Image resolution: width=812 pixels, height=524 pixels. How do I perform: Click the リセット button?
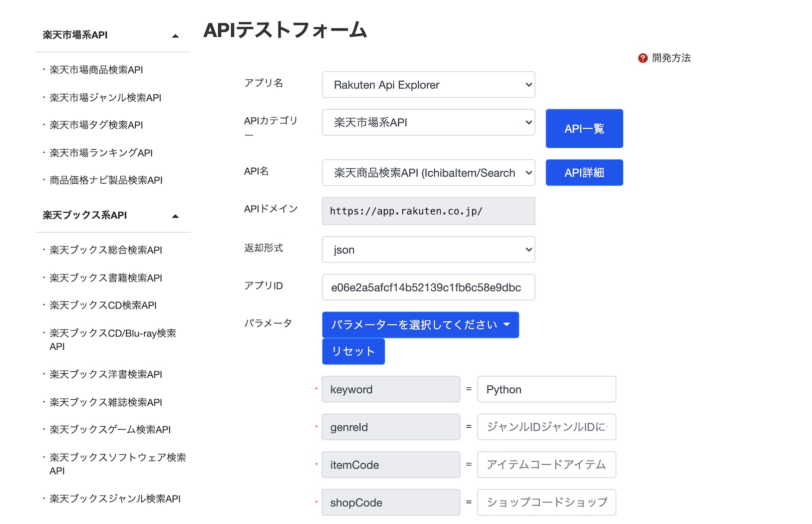(353, 351)
